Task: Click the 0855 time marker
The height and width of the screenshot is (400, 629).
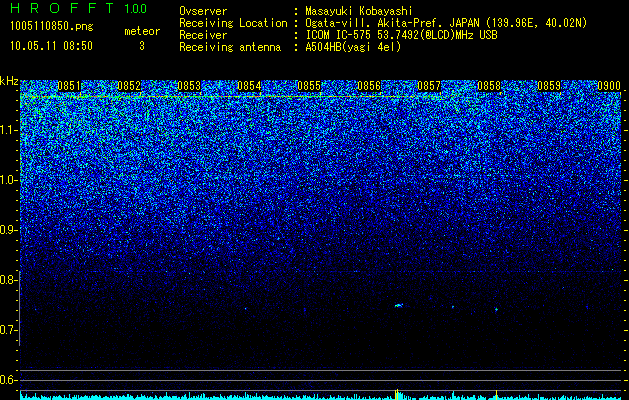Action: pyautogui.click(x=309, y=86)
